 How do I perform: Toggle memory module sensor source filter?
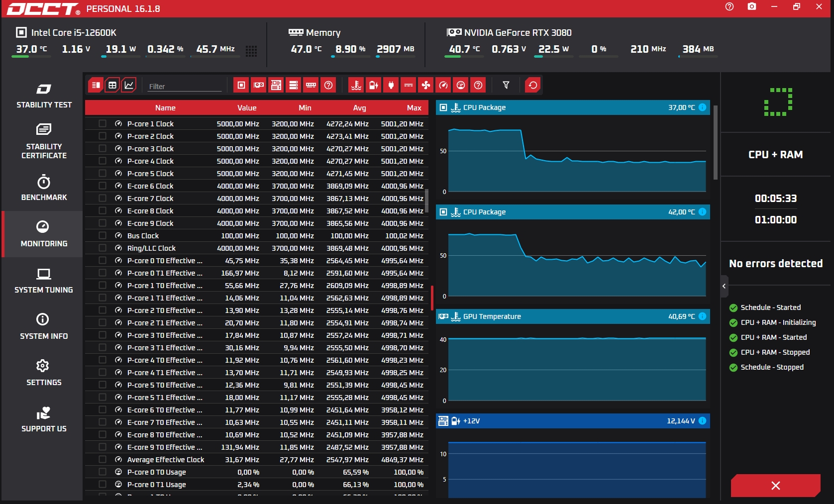pyautogui.click(x=311, y=85)
